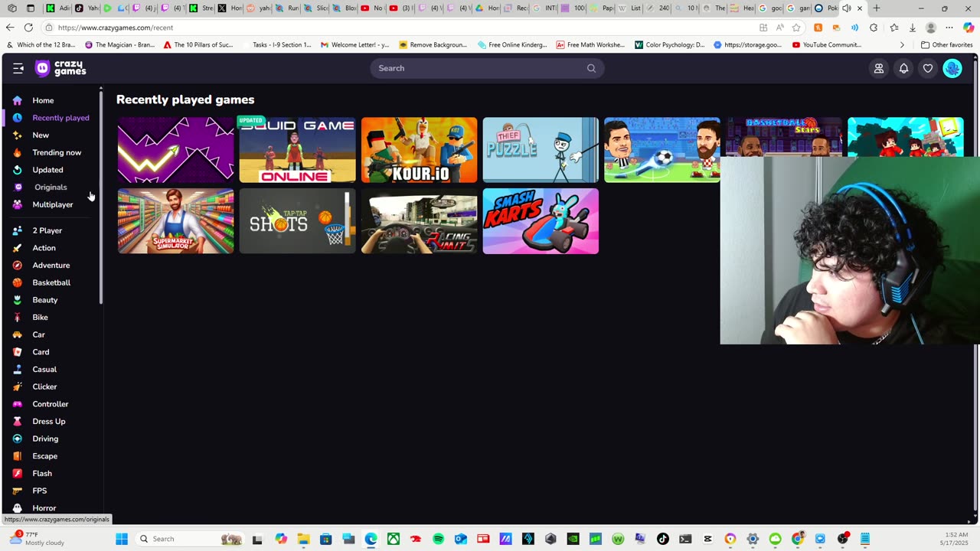Open the Kour.io game thumbnail
The height and width of the screenshot is (551, 980).
419,150
